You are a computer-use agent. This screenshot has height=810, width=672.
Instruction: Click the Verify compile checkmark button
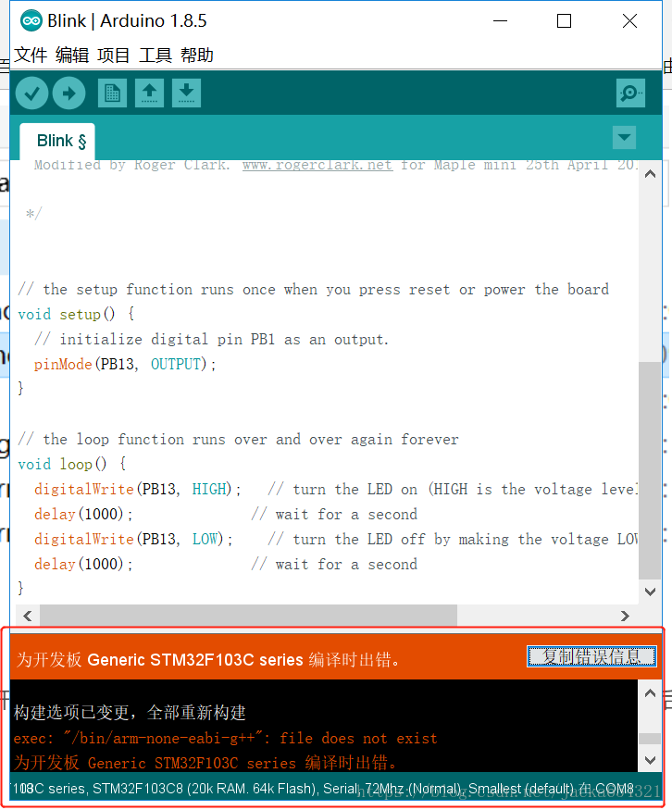pos(32,93)
